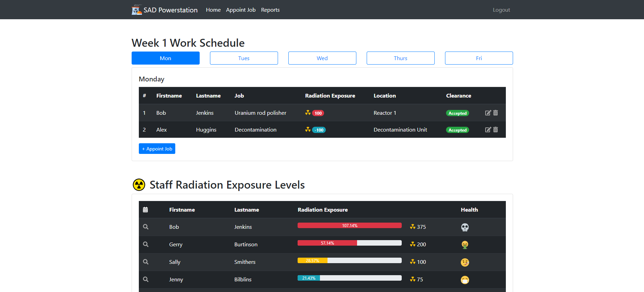The width and height of the screenshot is (644, 292).
Task: Click the calendar icon in exposure table header
Action: click(145, 210)
